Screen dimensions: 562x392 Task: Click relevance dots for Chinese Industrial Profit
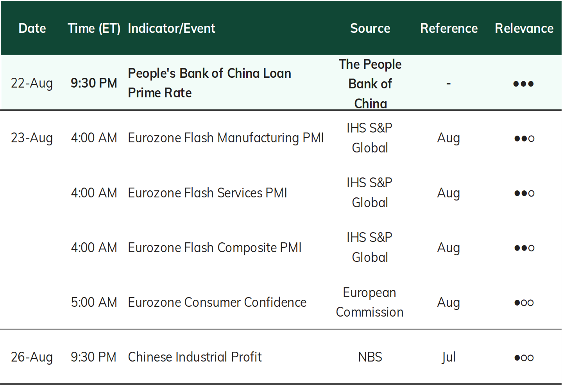(x=524, y=357)
